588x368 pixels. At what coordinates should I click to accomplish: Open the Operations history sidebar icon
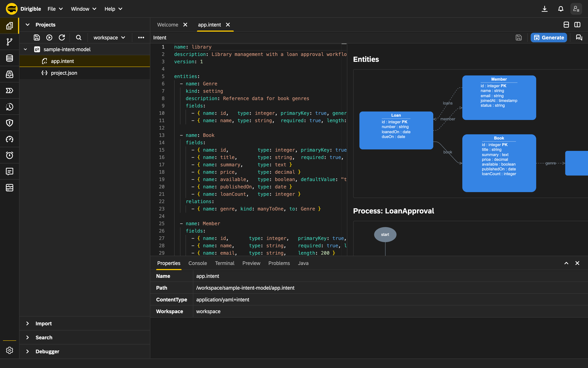click(x=10, y=107)
